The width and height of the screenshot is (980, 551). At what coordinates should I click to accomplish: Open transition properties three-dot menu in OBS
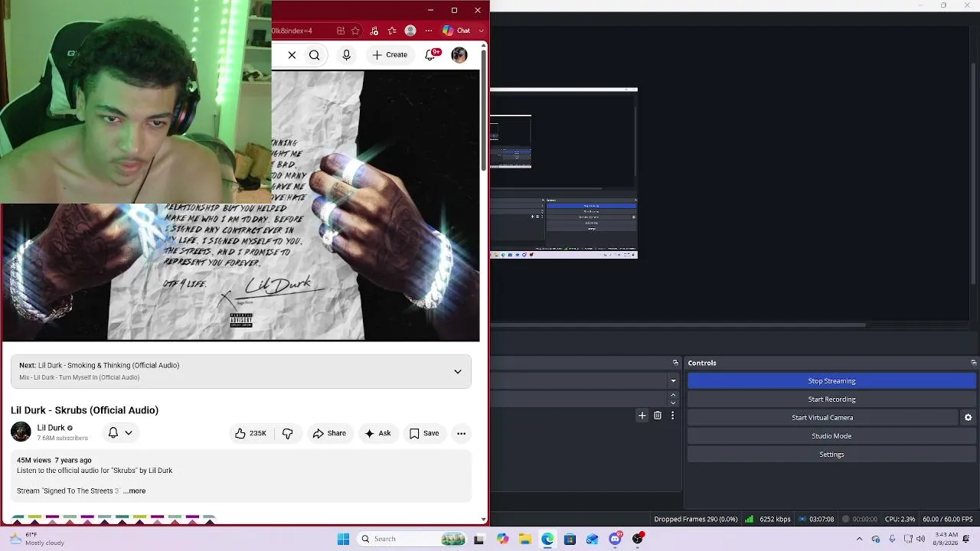673,416
